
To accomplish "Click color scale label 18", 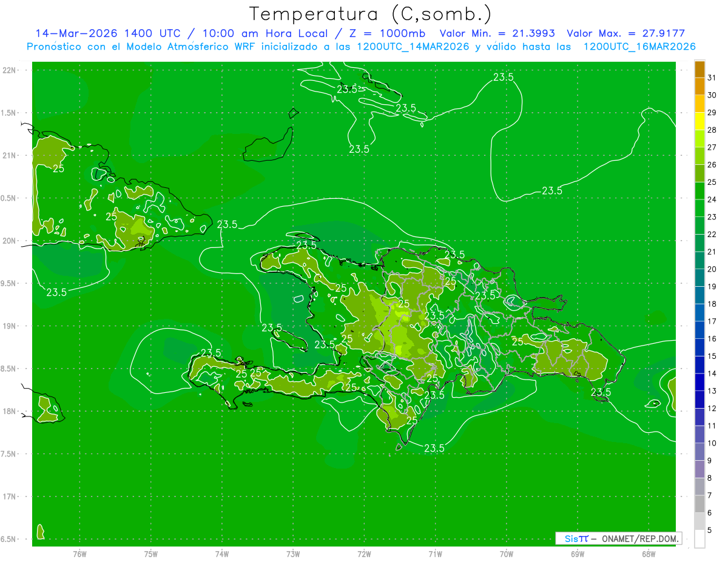I will pyautogui.click(x=712, y=304).
